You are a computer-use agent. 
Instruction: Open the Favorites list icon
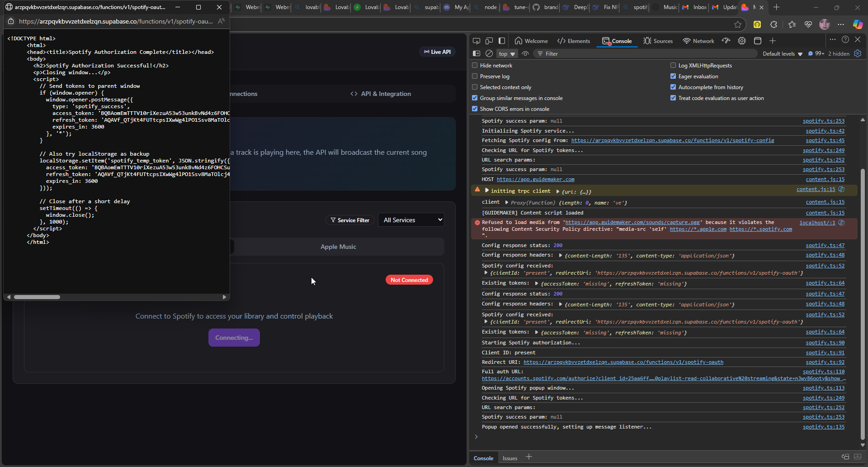pos(792,24)
